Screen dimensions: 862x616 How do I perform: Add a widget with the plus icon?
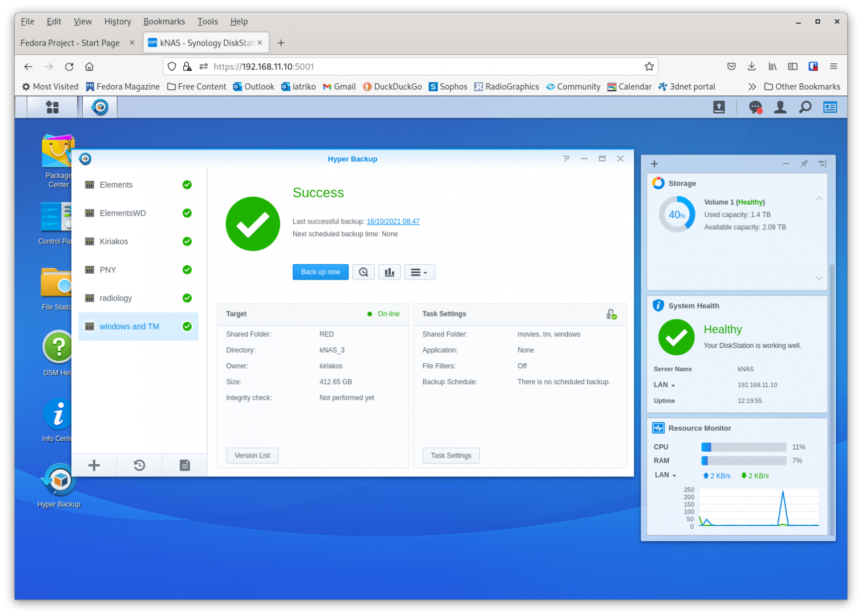[x=654, y=164]
